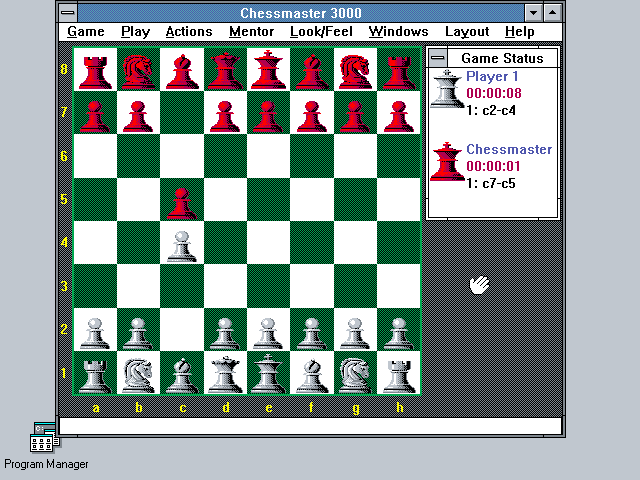
Task: Click Chessmaster clock 00:00:01
Action: (x=493, y=167)
